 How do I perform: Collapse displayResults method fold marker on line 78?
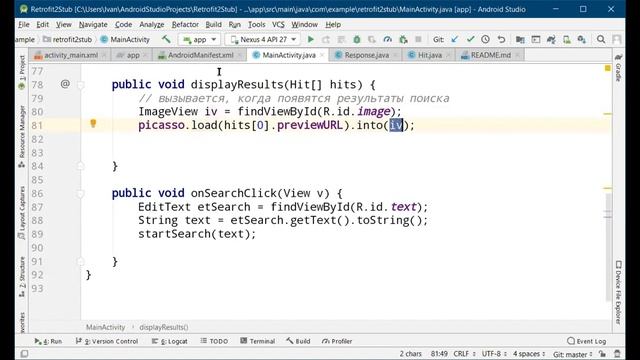81,84
